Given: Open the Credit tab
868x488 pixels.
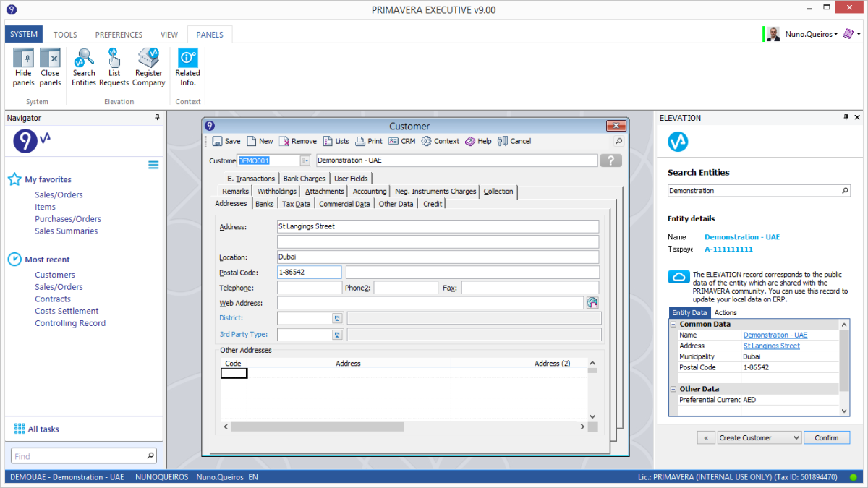Looking at the screenshot, I should pyautogui.click(x=433, y=204).
